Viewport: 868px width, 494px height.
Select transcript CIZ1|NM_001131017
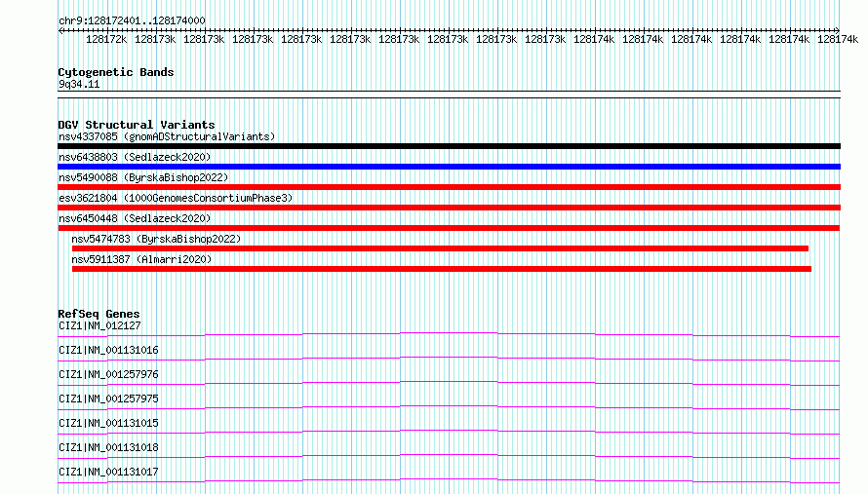tap(108, 472)
